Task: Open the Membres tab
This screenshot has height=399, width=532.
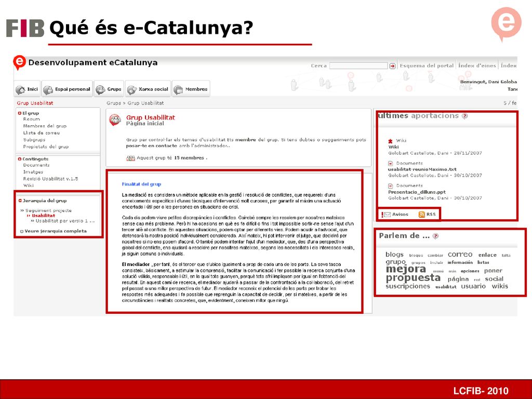Action: pos(191,89)
